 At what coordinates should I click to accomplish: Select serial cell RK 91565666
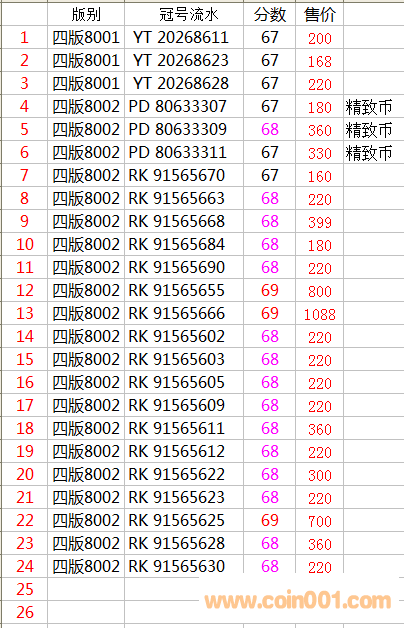[184, 314]
